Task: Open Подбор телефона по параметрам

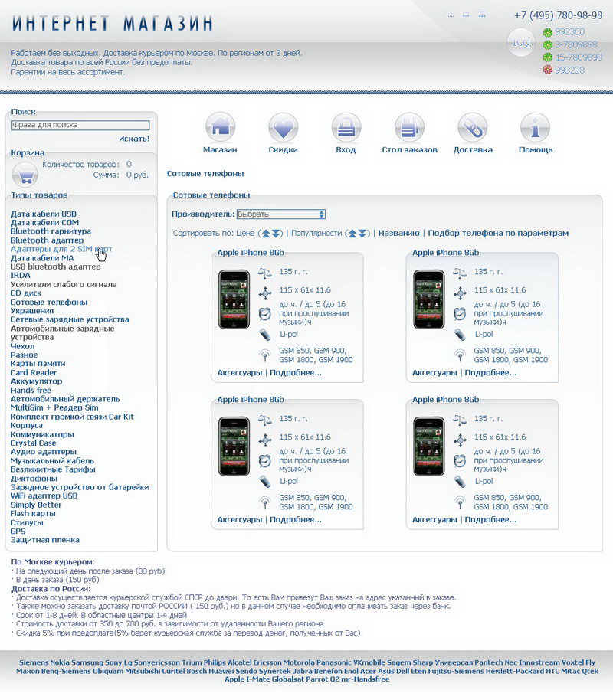Action: [498, 233]
